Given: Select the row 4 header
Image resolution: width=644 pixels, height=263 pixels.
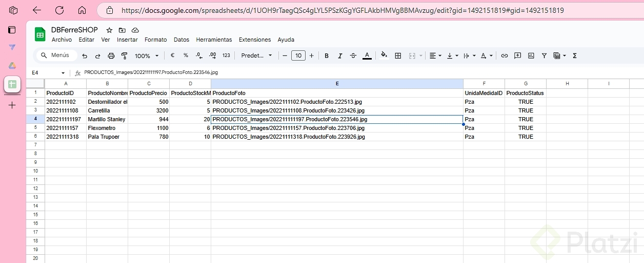Looking at the screenshot, I should tap(35, 119).
